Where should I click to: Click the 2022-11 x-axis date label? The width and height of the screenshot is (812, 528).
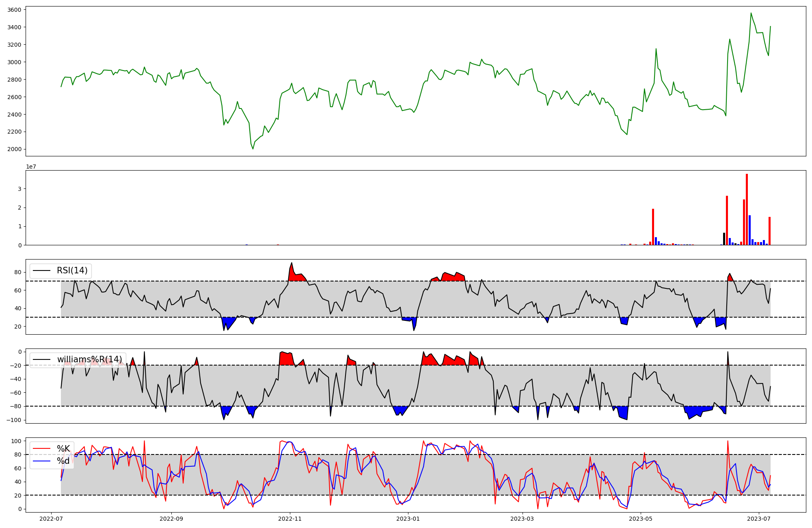click(290, 519)
